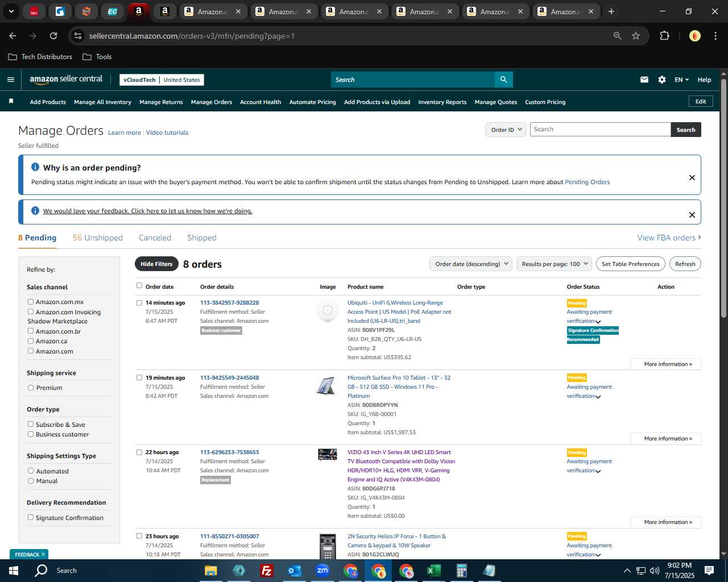Screen dimensions: 728x582
Task: Dismiss the feedback notice banner
Action: (x=692, y=215)
